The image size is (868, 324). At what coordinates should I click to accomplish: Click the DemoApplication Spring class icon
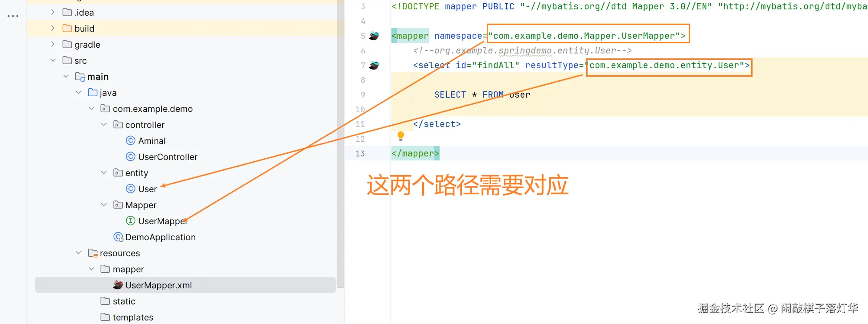119,237
